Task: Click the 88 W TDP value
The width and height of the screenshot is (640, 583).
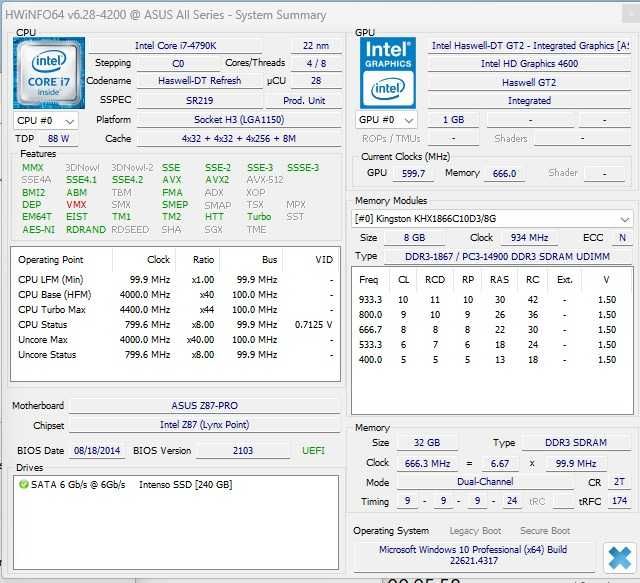Action: 58,138
